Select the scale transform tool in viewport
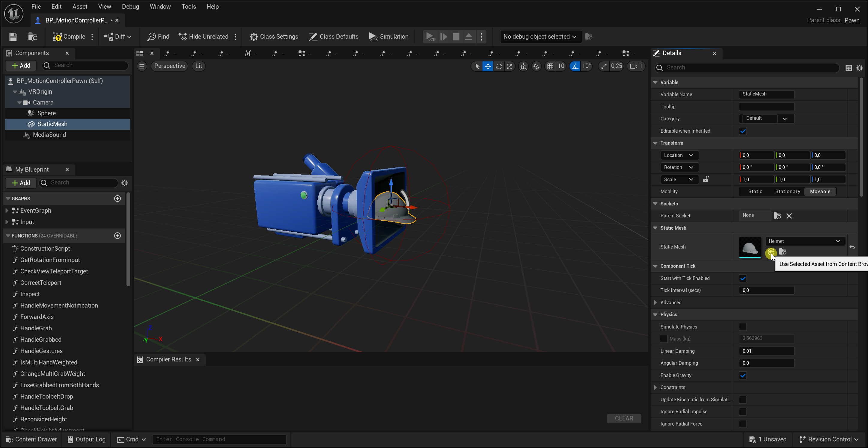This screenshot has height=448, width=868. coord(510,66)
